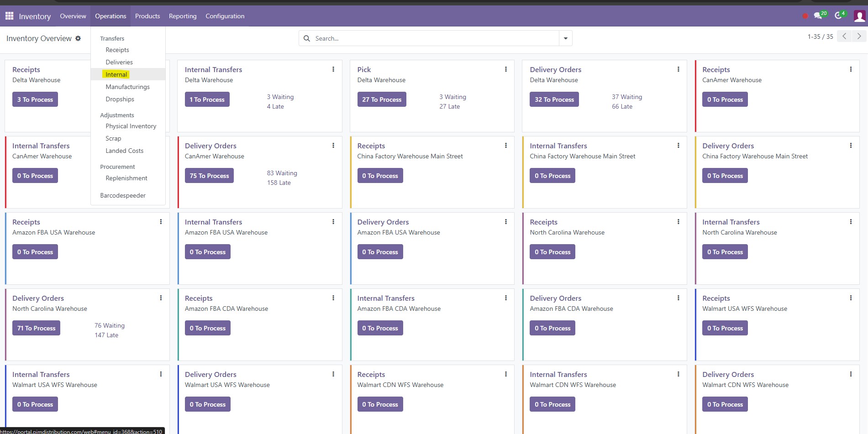Image resolution: width=868 pixels, height=434 pixels.
Task: Click the 158 Late link on CanAmer deliveries
Action: pyautogui.click(x=279, y=183)
